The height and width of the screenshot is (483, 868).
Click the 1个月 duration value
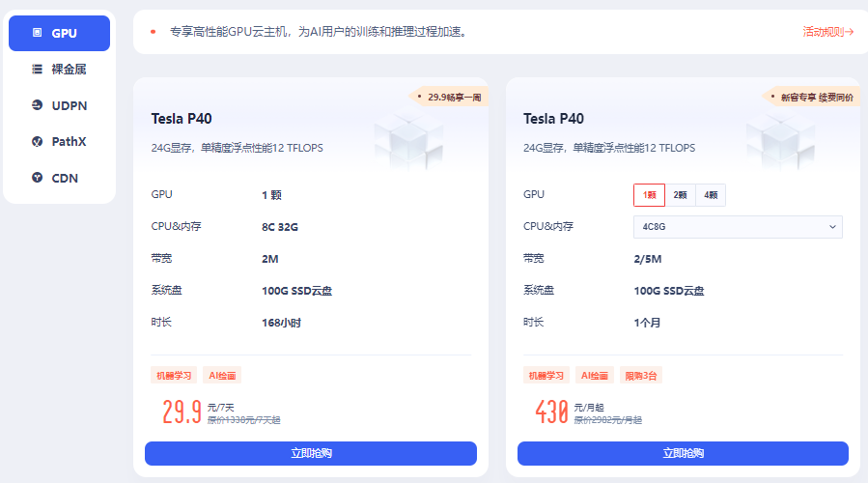pos(647,323)
